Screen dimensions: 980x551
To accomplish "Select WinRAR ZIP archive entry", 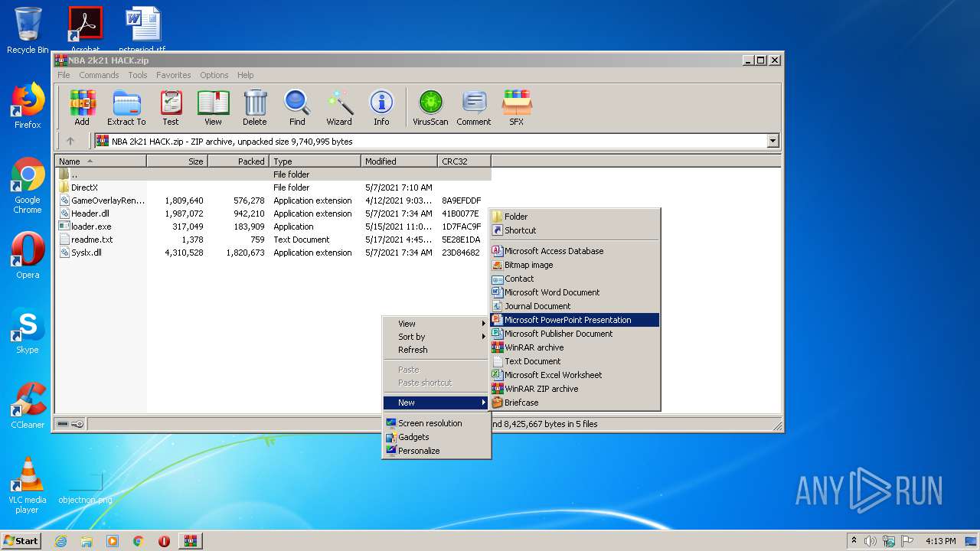I will click(575, 389).
